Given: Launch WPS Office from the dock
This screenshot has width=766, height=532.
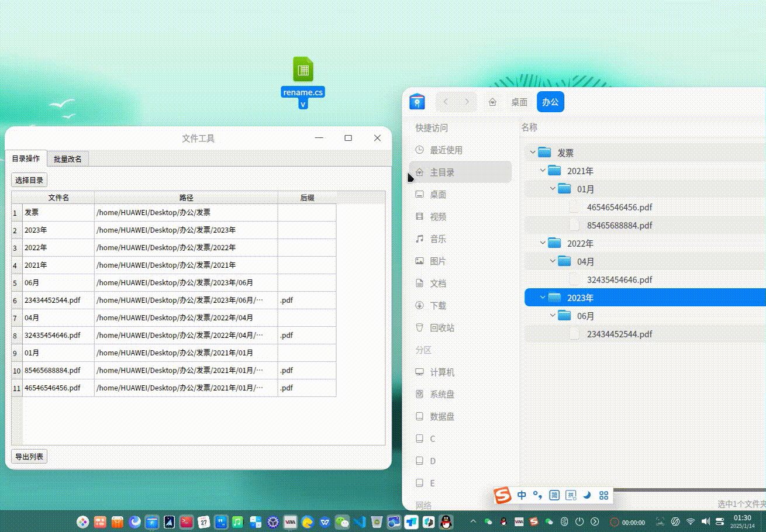Looking at the screenshot, I should point(324,521).
